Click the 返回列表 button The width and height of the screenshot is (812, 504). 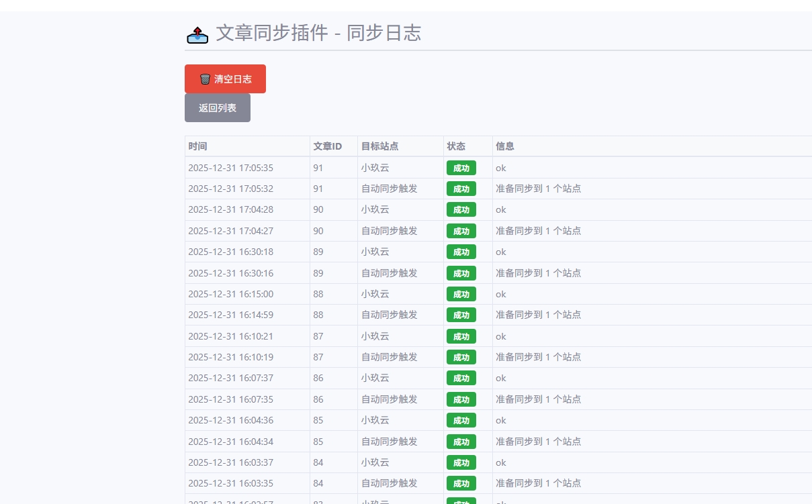(218, 107)
